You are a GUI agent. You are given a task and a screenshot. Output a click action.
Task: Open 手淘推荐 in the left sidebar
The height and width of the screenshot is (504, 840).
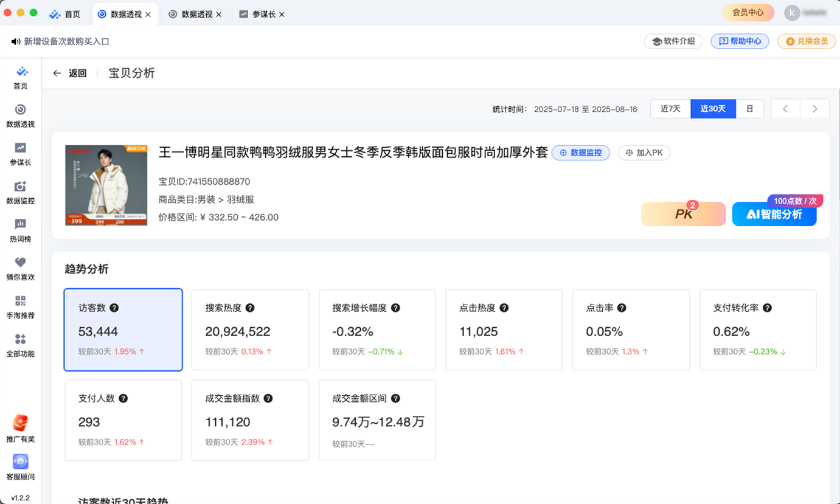point(20,306)
